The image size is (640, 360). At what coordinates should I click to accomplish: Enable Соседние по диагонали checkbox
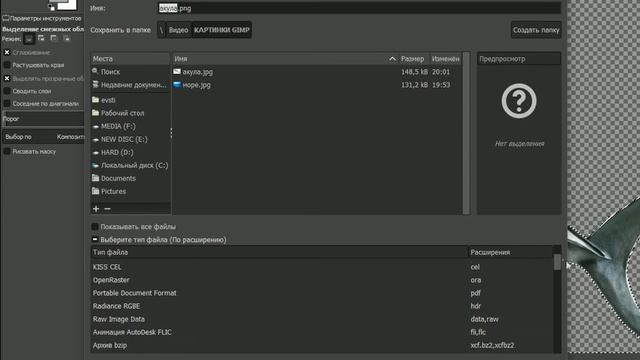click(7, 104)
